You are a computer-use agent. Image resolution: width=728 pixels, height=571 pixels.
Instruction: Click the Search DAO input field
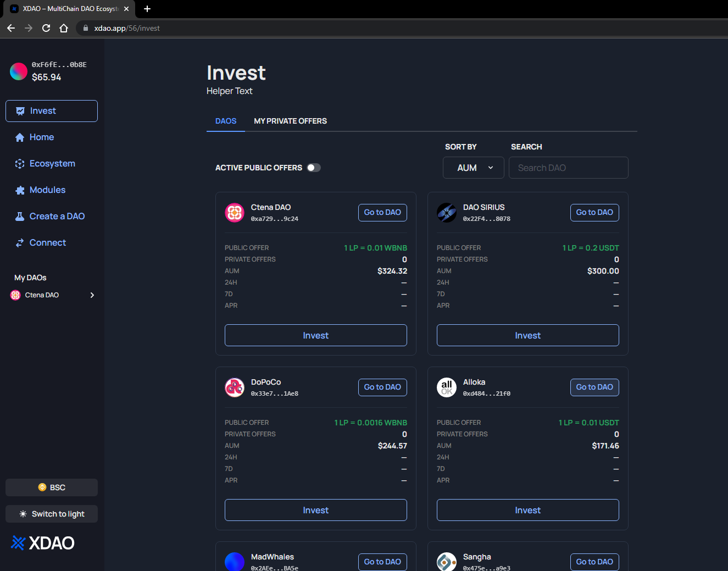coord(569,168)
